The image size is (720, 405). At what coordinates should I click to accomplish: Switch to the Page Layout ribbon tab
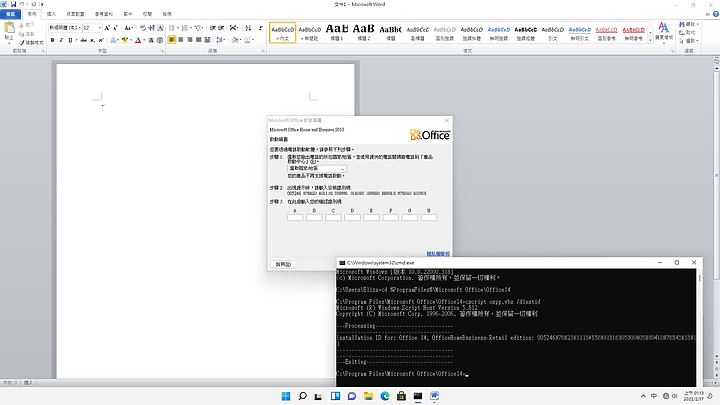tap(75, 14)
